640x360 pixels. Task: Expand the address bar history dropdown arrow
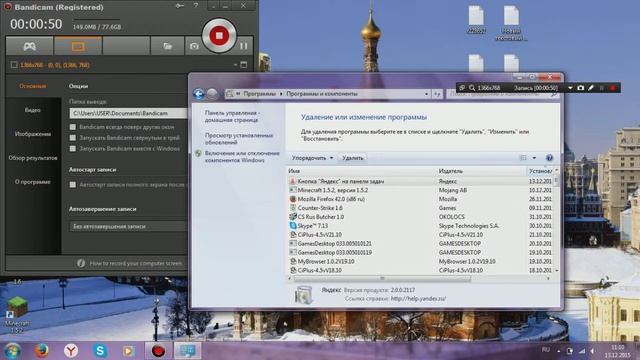click(x=426, y=94)
